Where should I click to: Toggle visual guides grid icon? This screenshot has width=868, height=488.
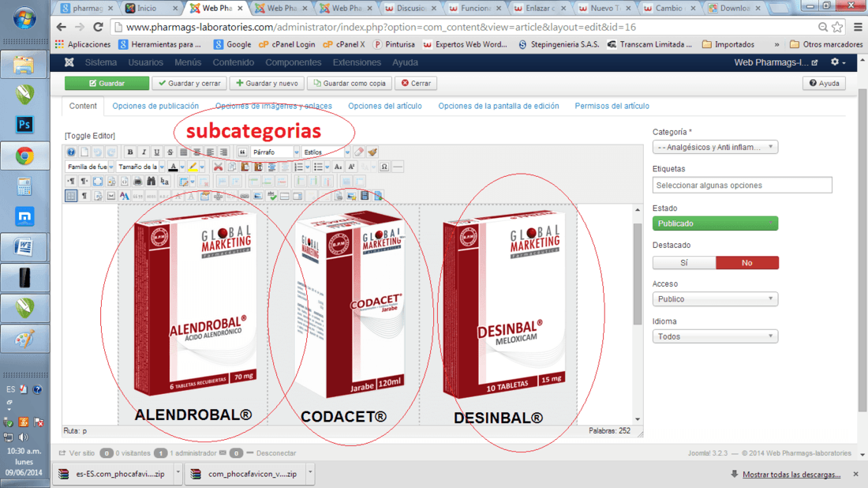pos(71,196)
